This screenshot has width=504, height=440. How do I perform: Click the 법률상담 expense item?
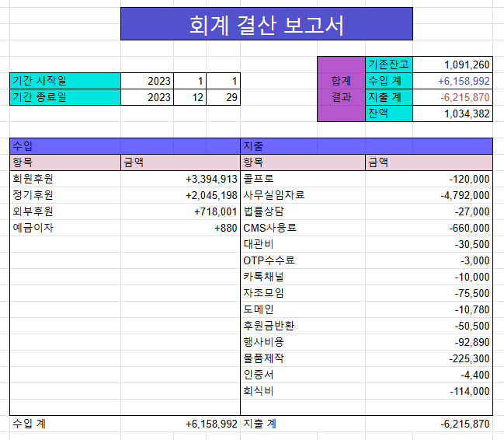[303, 211]
